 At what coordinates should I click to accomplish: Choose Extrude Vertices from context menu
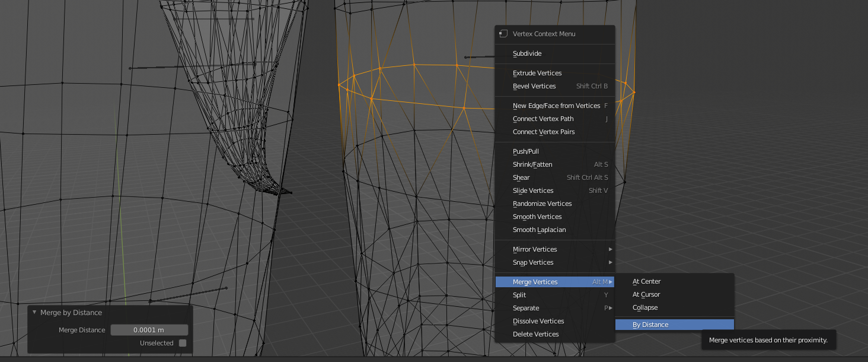tap(555, 73)
